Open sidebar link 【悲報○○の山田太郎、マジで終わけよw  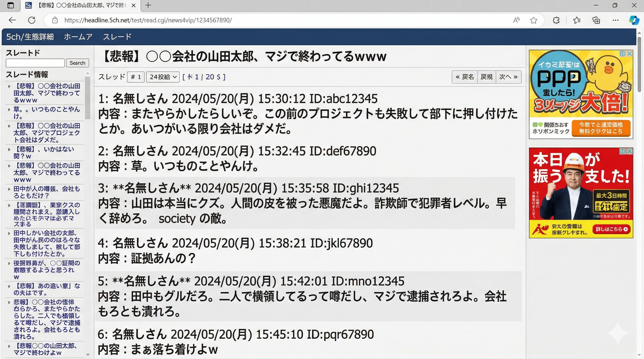45,349
